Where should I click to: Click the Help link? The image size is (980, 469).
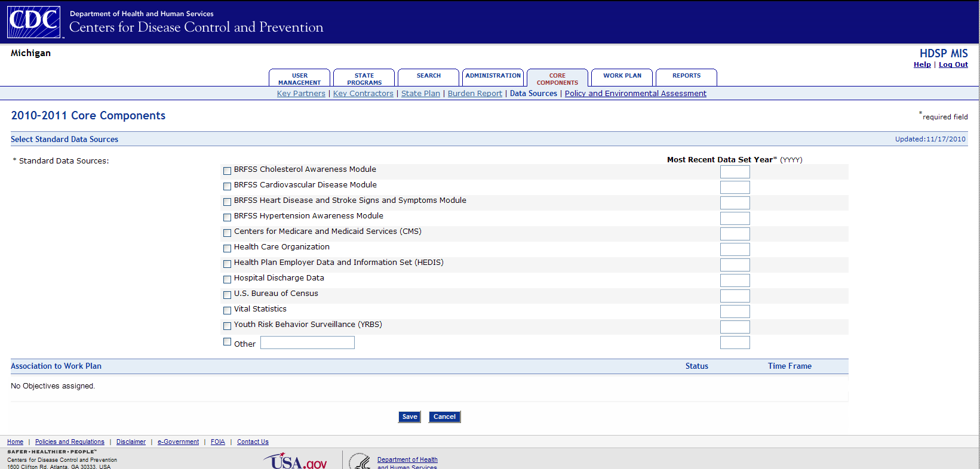pos(922,64)
